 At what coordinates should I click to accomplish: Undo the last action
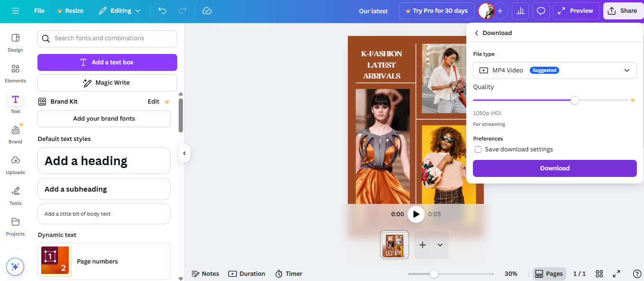tap(163, 10)
